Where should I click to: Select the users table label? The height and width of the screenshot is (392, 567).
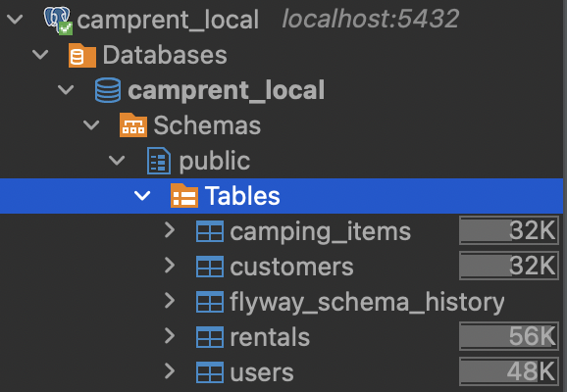tap(262, 372)
